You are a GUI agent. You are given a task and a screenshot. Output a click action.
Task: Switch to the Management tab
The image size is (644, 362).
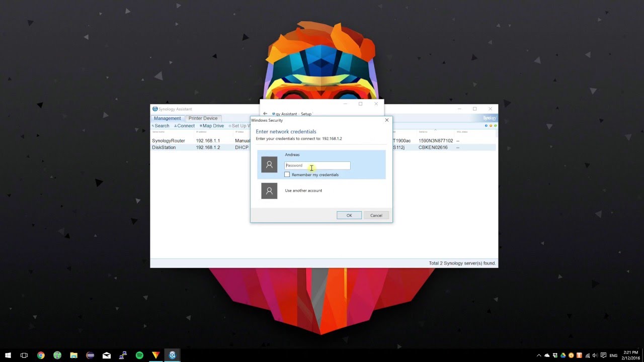(168, 119)
